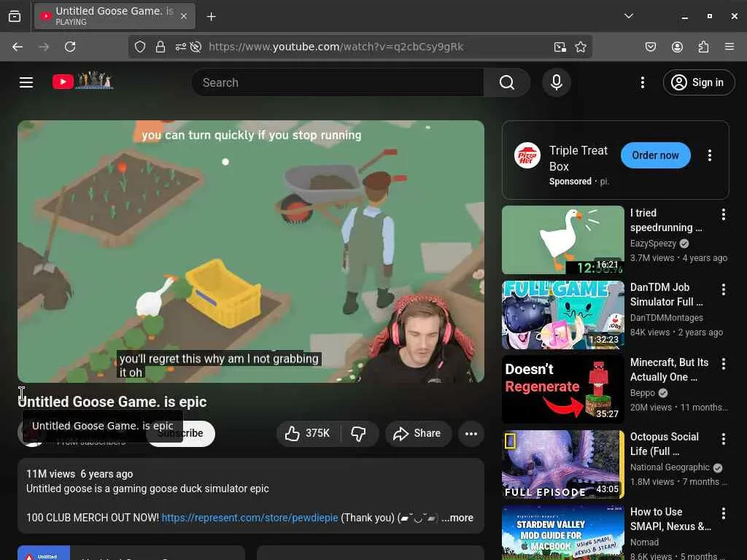The image size is (747, 560).
Task: Click Order now on Pizza Hut ad
Action: tap(655, 155)
